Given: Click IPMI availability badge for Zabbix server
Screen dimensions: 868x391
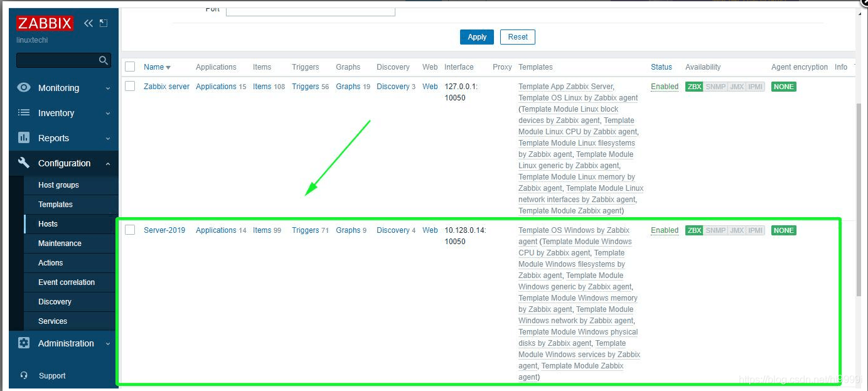Looking at the screenshot, I should 756,87.
